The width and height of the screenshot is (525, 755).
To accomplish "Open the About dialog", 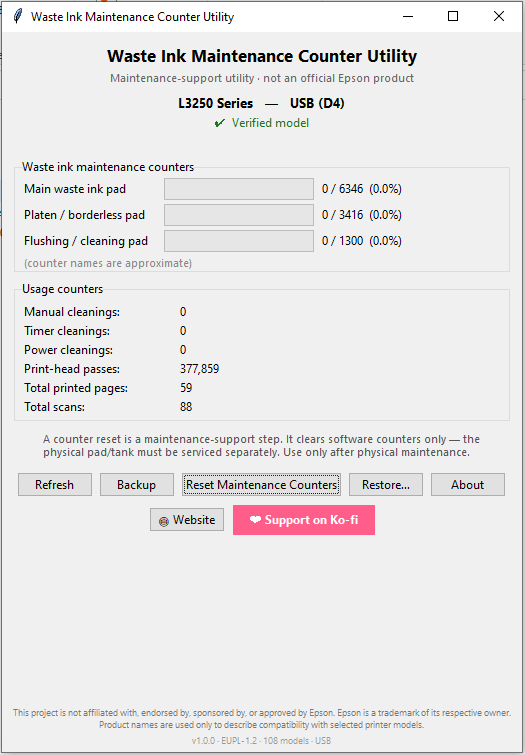I will tap(468, 484).
